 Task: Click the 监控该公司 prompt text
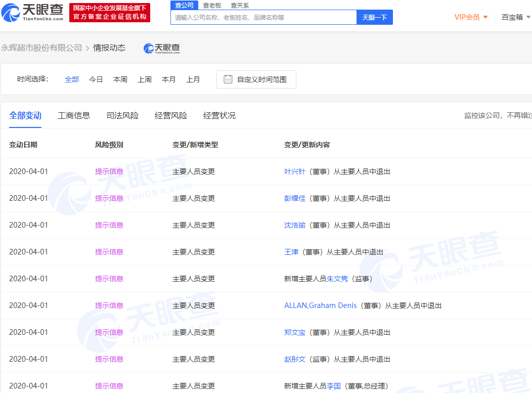pos(498,115)
